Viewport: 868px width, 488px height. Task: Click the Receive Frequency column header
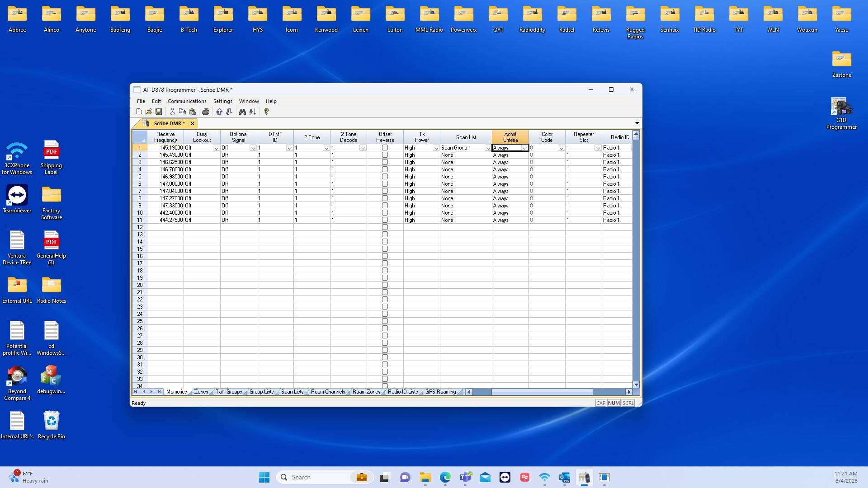point(165,137)
